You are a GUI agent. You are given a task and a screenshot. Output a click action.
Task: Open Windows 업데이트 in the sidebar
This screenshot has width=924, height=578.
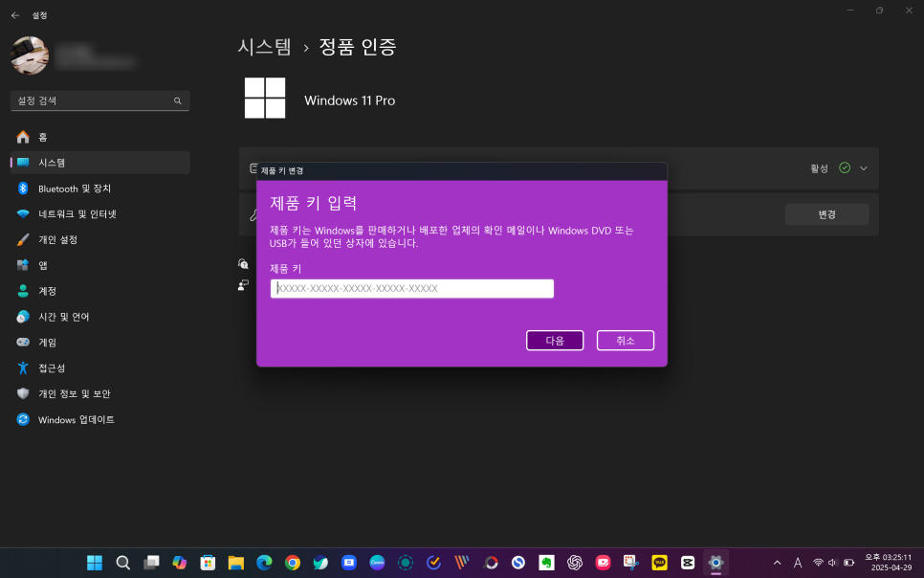99,419
